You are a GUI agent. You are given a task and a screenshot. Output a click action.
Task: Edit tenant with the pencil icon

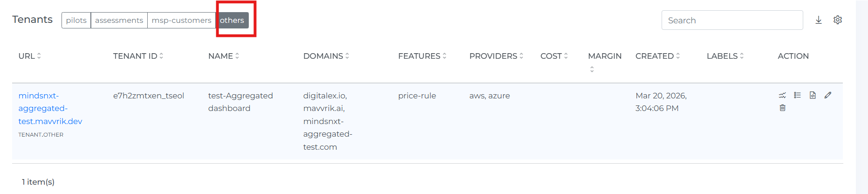[827, 95]
